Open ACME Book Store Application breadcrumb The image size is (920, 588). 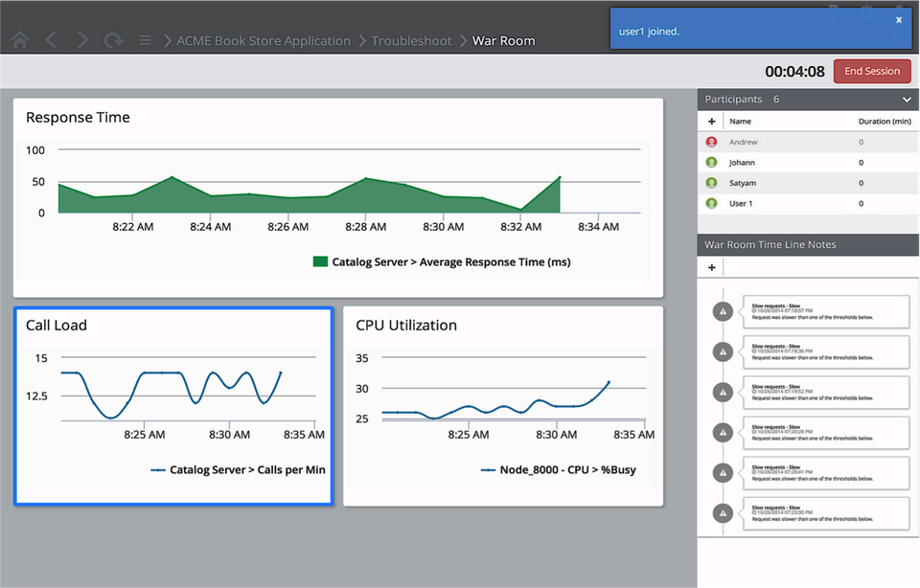264,41
